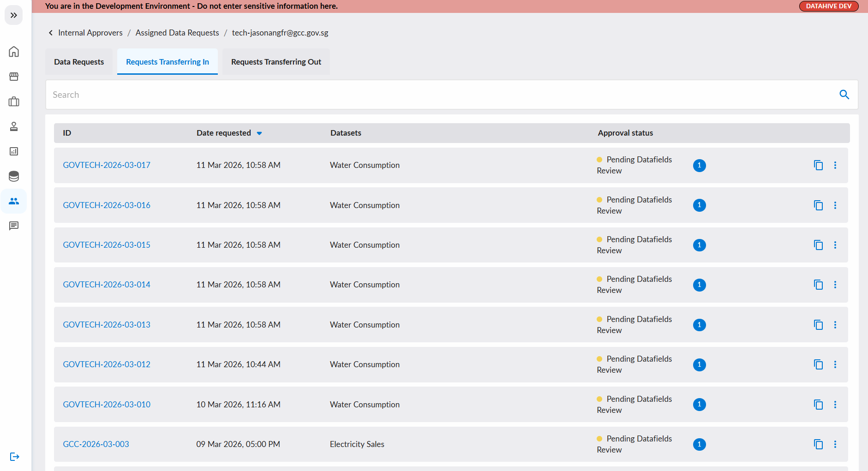Open the briefcase sidebar icon
This screenshot has height=471, width=868.
pyautogui.click(x=14, y=101)
